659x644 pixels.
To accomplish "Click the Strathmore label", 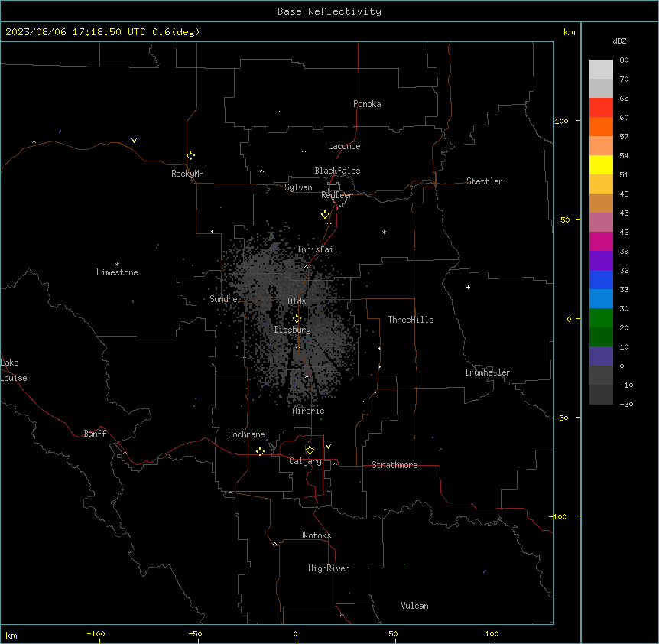I will click(394, 465).
